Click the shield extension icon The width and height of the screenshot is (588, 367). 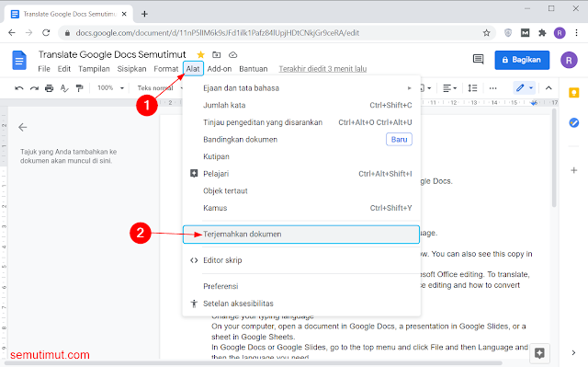pyautogui.click(x=508, y=33)
